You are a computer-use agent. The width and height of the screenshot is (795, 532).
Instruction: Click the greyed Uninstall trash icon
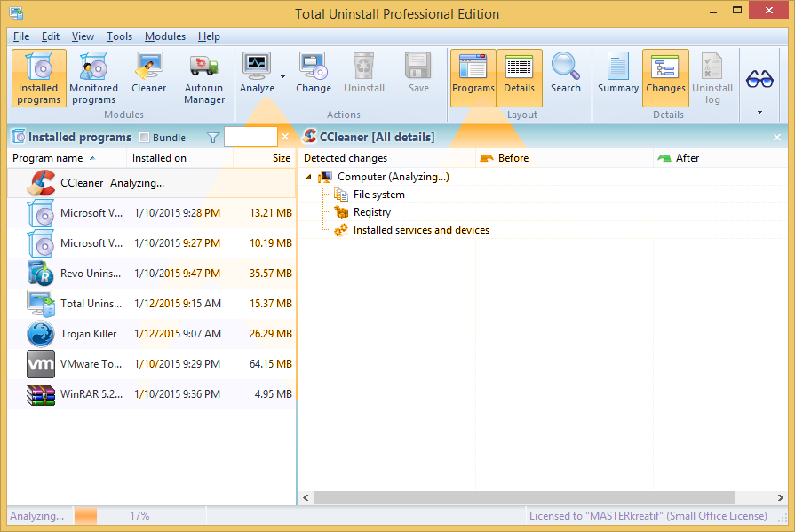(364, 66)
